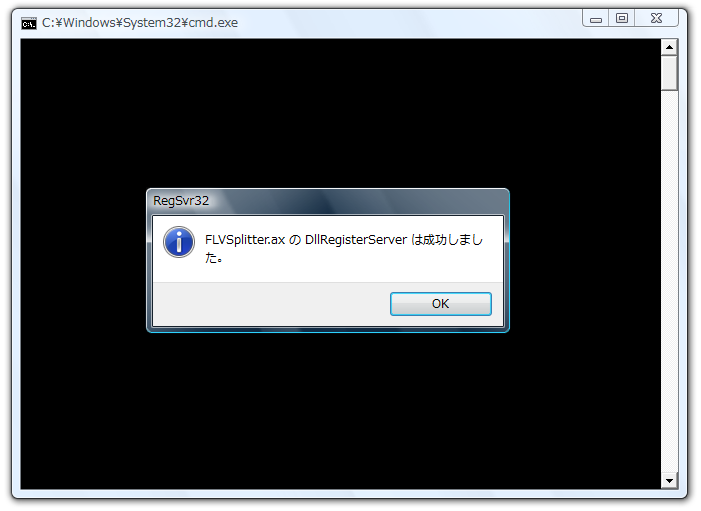Click the scrollbar down arrow
Image resolution: width=701 pixels, height=511 pixels.
669,481
